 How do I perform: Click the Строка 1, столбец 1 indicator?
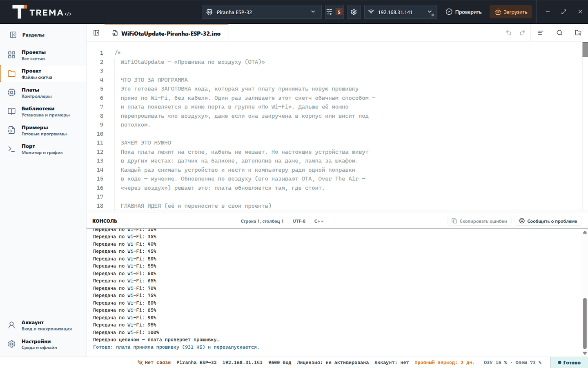pos(262,221)
